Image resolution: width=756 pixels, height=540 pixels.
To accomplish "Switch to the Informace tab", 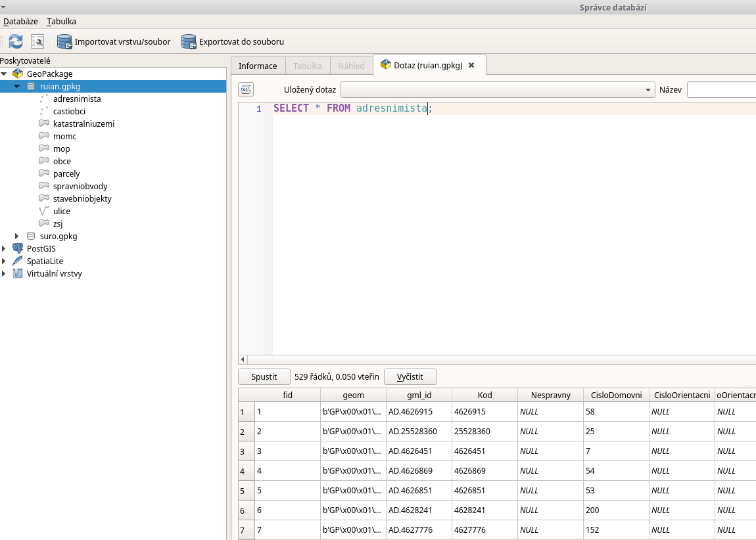I will pos(258,66).
